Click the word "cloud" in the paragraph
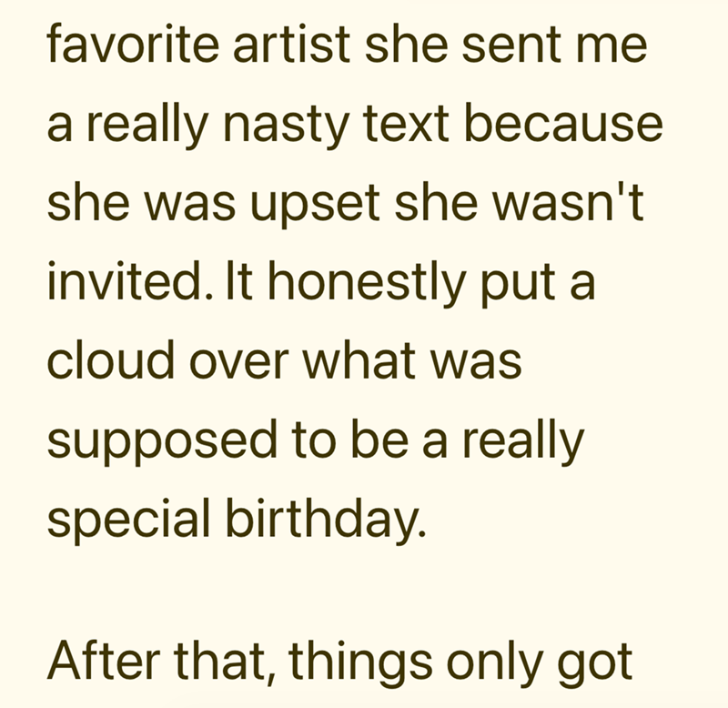728x708 pixels. pyautogui.click(x=110, y=359)
